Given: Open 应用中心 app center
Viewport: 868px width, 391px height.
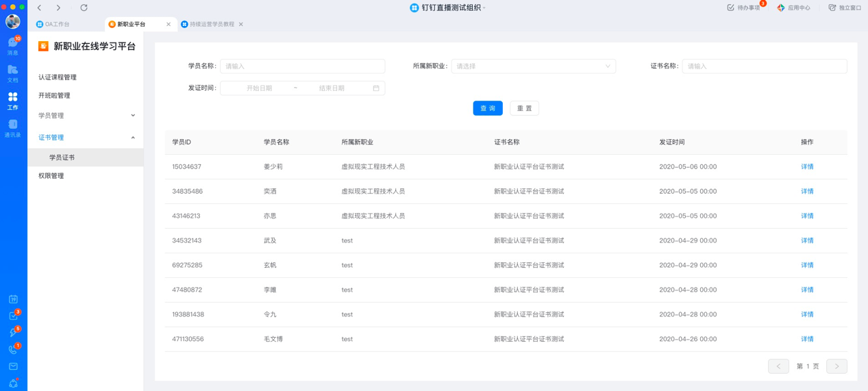Looking at the screenshot, I should 793,8.
